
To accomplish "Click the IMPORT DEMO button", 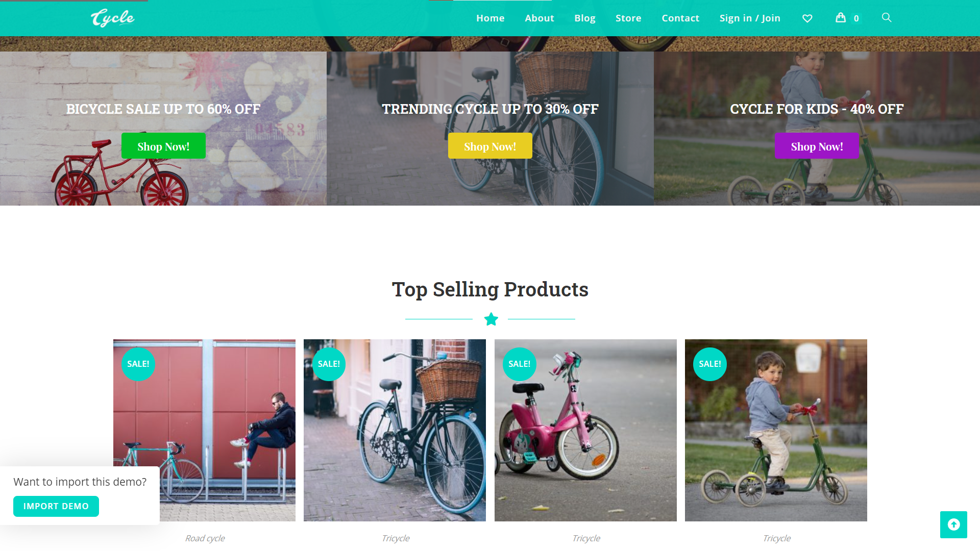I will (56, 506).
